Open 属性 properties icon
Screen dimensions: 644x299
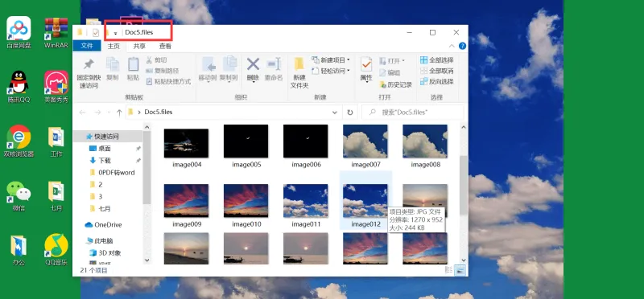pos(366,64)
